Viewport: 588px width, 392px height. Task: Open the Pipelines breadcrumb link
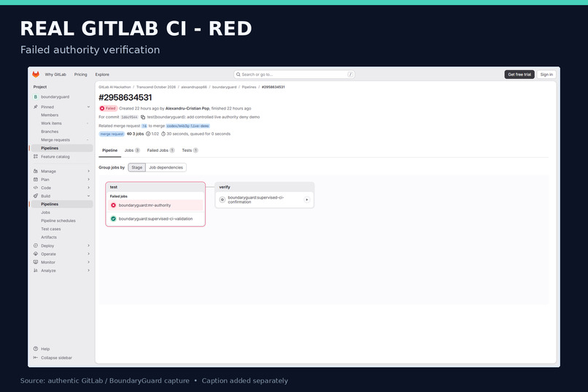tap(249, 87)
